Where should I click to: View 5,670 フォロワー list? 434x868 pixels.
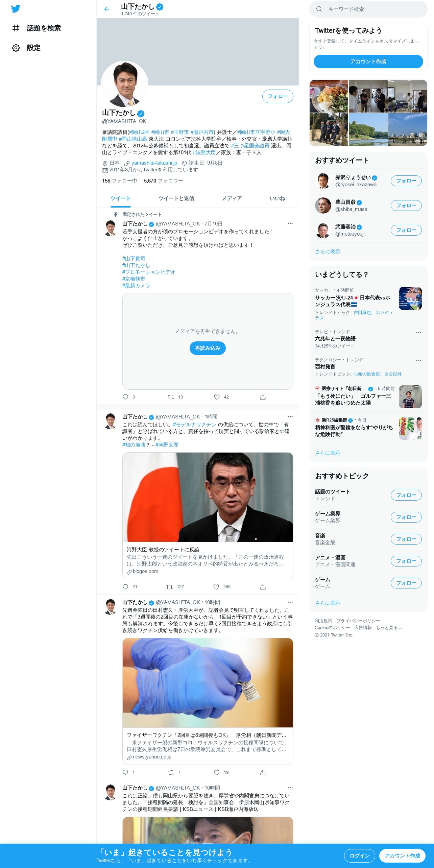click(x=163, y=181)
